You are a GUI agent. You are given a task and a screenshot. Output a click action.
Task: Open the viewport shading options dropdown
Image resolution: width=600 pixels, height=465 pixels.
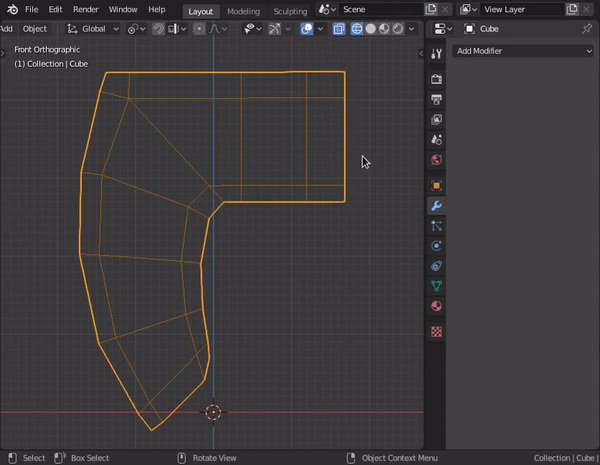[x=412, y=29]
